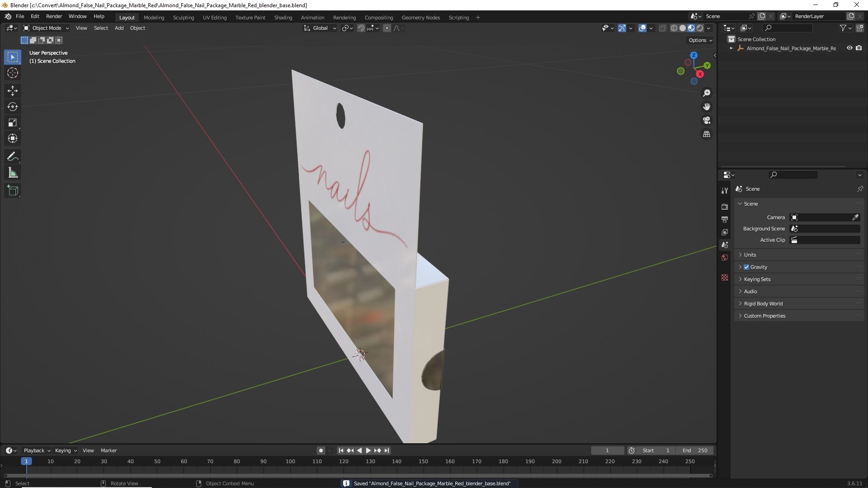Select the Scale tool
Image resolution: width=868 pixels, height=488 pixels.
coord(13,122)
